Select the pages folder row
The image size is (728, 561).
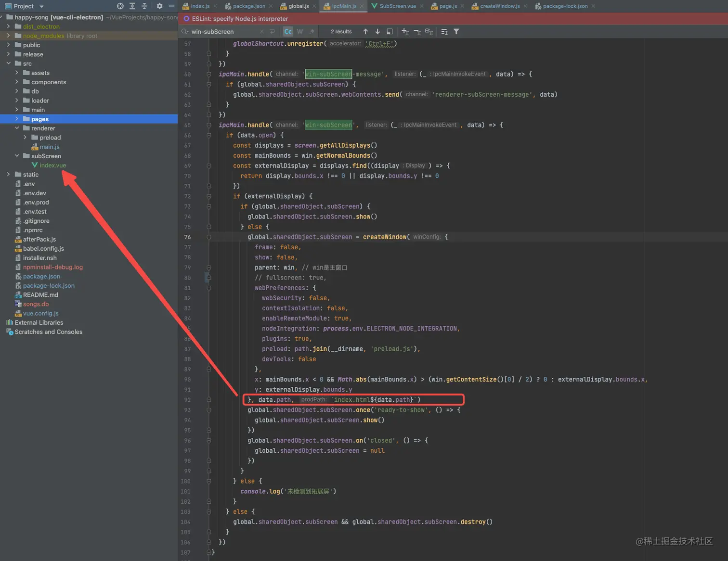point(89,119)
